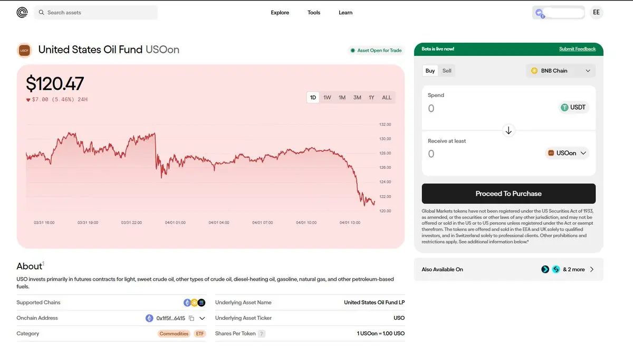The image size is (633, 364).
Task: Expand the onchain address chevron
Action: click(202, 318)
